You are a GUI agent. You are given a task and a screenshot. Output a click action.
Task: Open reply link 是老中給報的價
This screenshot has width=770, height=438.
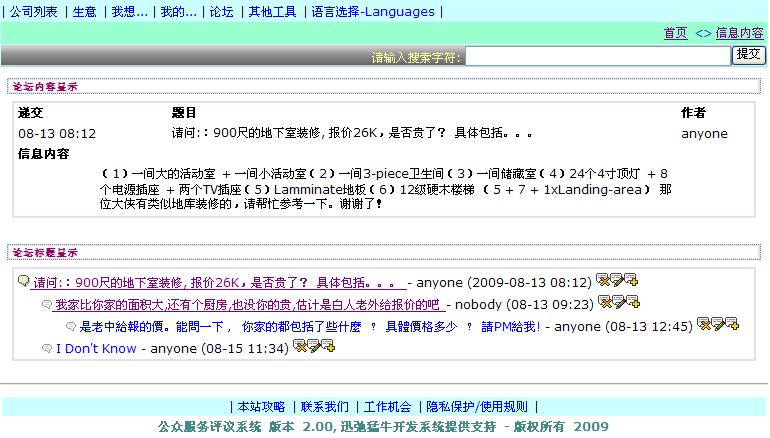[310, 327]
